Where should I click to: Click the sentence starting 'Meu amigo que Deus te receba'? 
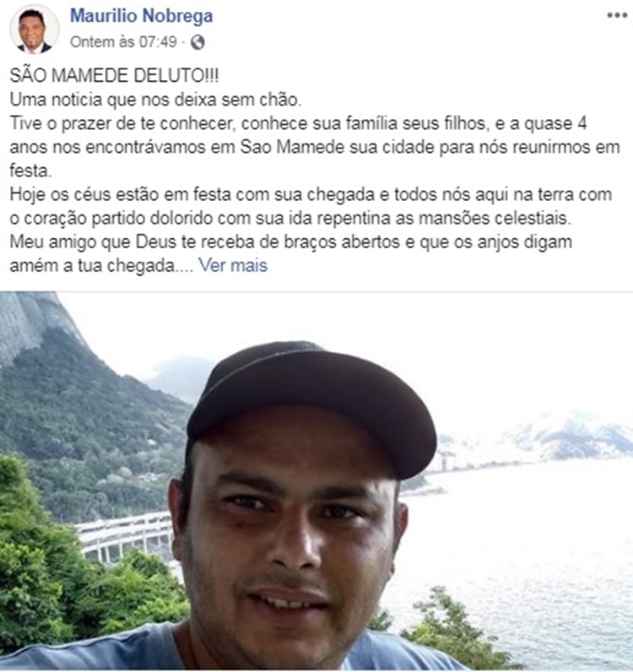291,253
